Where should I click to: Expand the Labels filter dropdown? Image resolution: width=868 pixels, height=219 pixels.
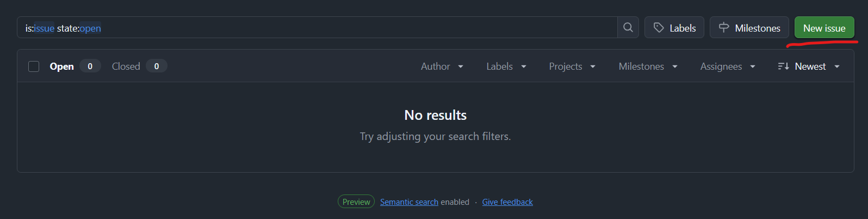pyautogui.click(x=506, y=66)
